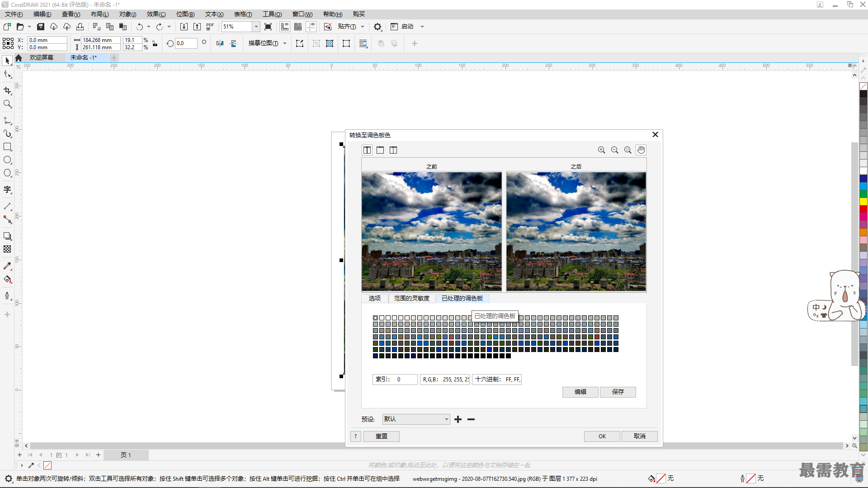Click the 编辑 button in dialog
The image size is (868, 488).
580,392
